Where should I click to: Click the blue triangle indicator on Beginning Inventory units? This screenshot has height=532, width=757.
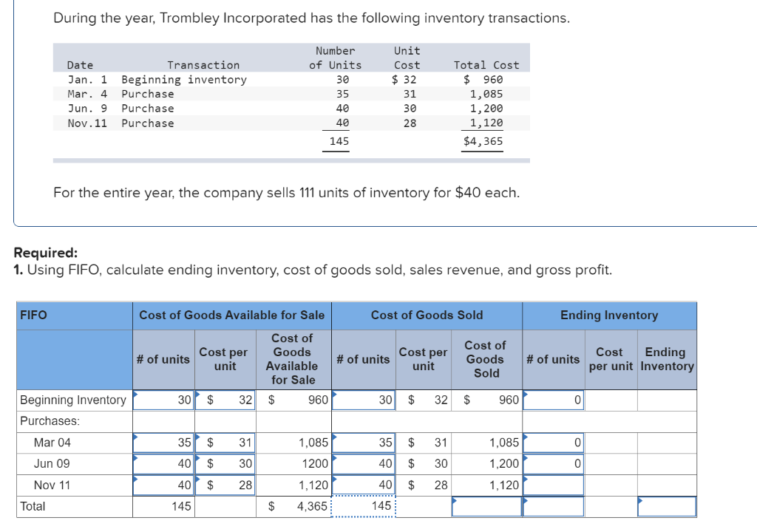(136, 395)
